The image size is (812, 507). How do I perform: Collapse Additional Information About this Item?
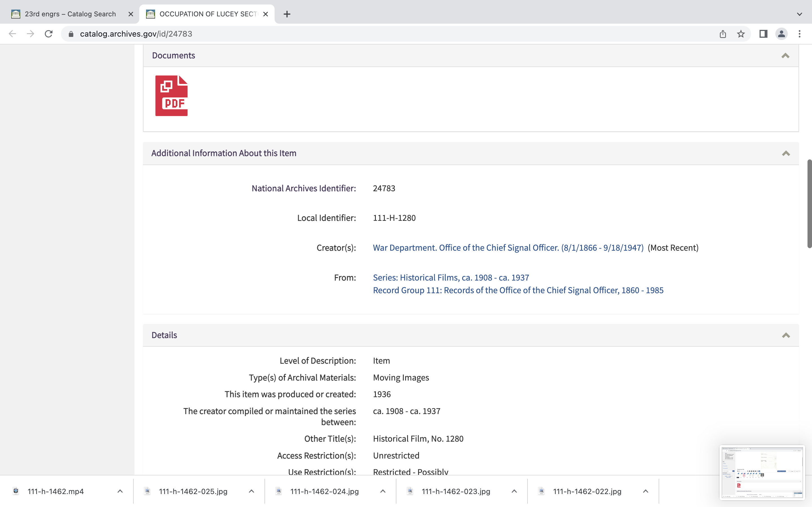pos(785,154)
